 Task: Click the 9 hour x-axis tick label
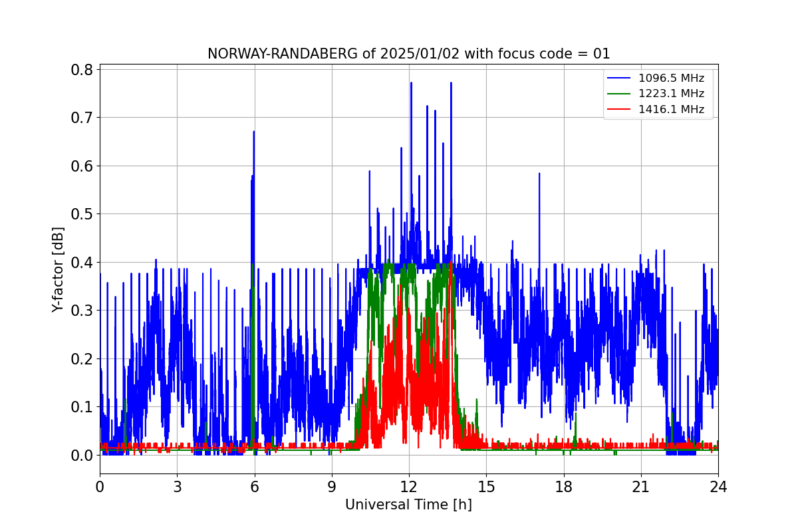[332, 487]
